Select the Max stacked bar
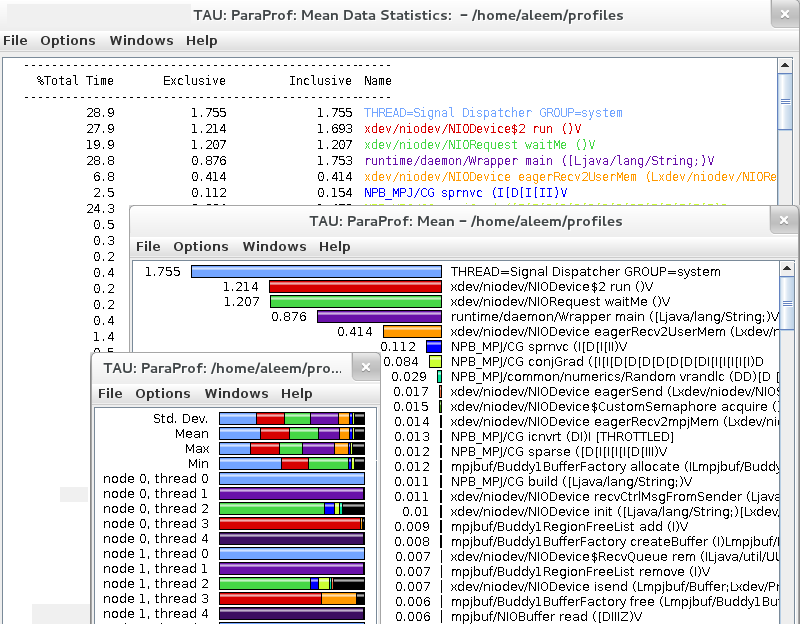This screenshot has width=800, height=624. [x=292, y=449]
